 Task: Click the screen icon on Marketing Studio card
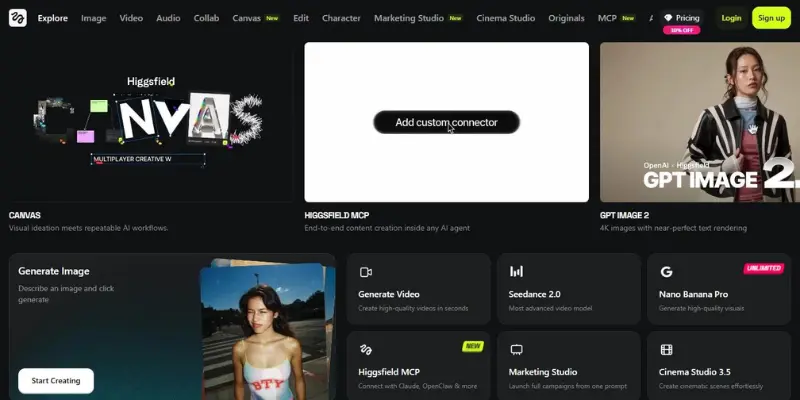516,349
